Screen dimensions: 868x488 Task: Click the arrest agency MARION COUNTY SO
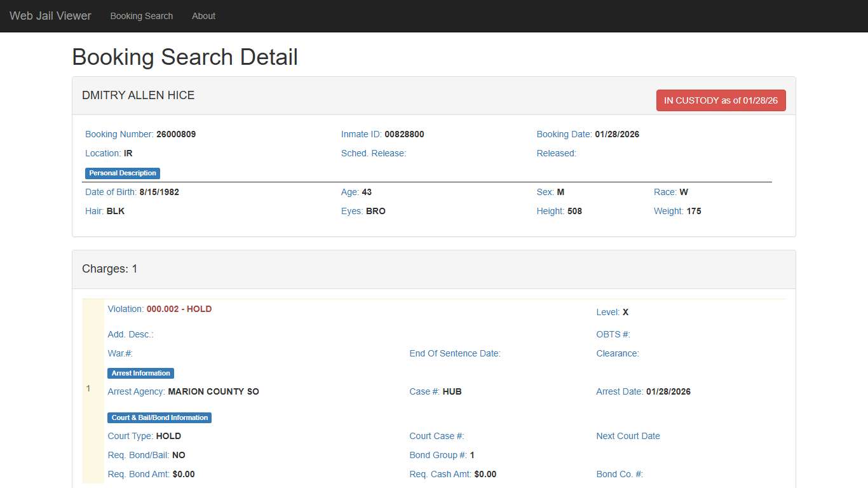coord(214,391)
